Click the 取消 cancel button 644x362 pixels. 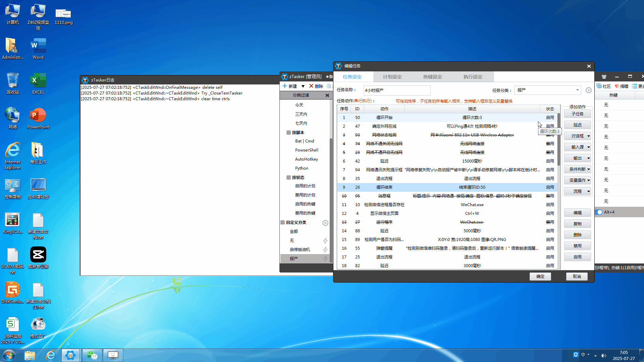point(577,277)
